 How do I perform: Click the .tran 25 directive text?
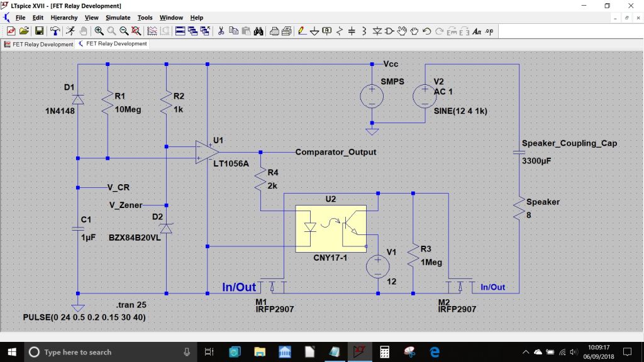click(131, 305)
